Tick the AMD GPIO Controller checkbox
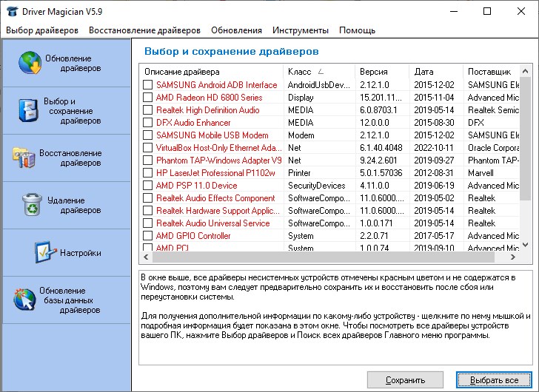Viewport: 539px width, 392px height. coord(148,236)
